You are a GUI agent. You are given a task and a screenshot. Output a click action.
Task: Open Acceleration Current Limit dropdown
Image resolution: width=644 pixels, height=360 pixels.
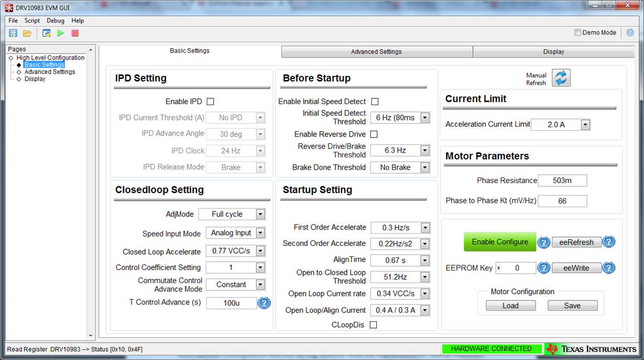(560, 125)
